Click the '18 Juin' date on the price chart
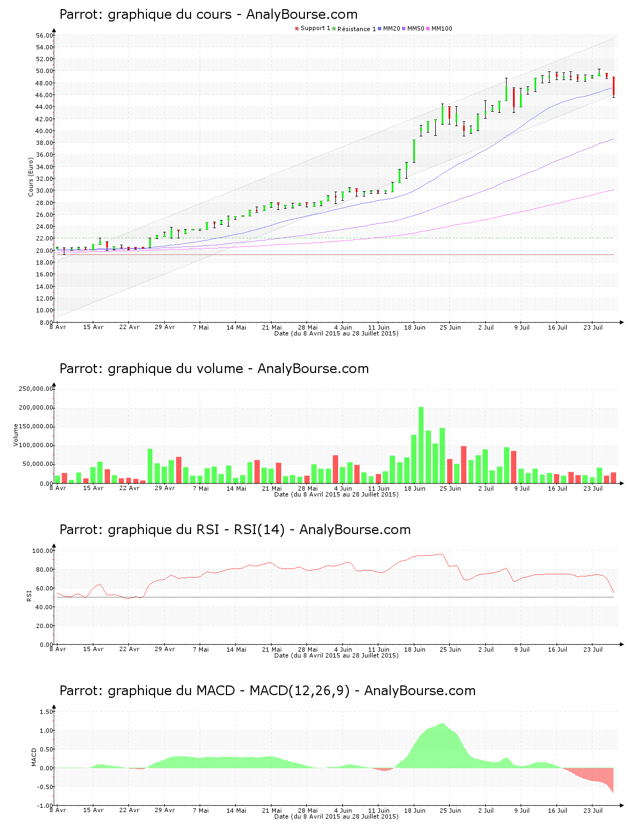Screen dimensions: 644x832 pyautogui.click(x=415, y=327)
